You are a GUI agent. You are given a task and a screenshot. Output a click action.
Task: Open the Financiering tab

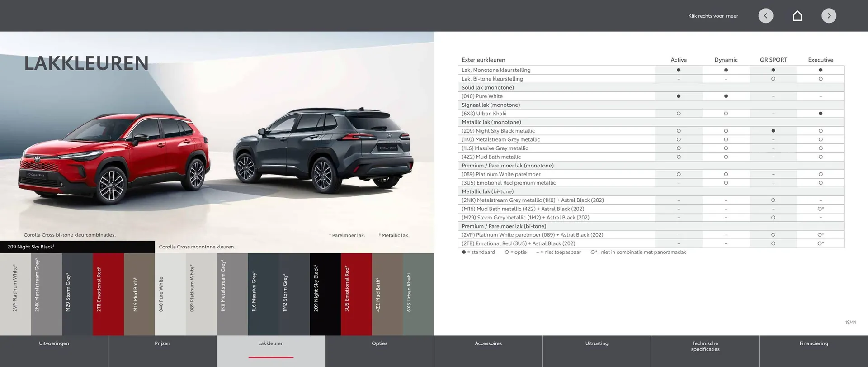click(x=814, y=351)
